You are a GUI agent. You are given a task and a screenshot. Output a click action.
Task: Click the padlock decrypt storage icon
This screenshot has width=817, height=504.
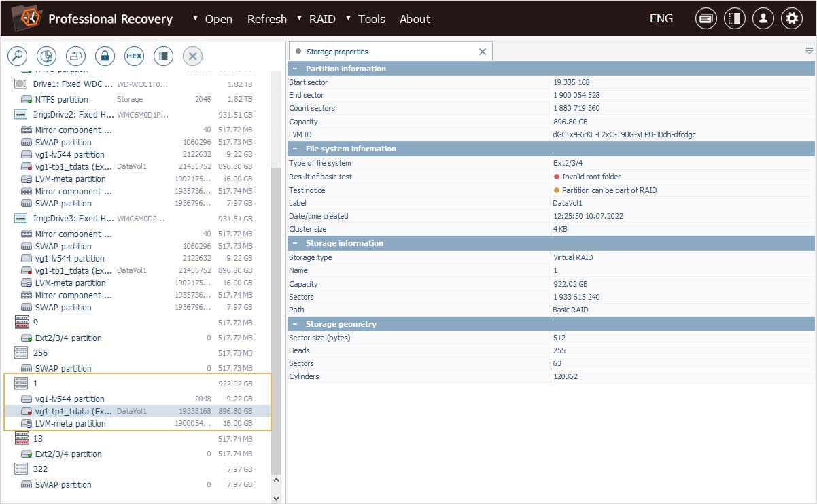pos(105,56)
